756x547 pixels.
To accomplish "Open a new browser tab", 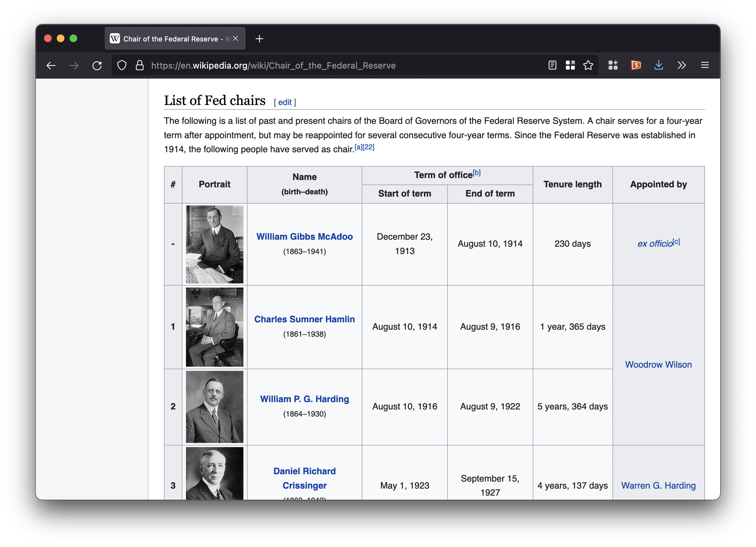I will pyautogui.click(x=259, y=39).
